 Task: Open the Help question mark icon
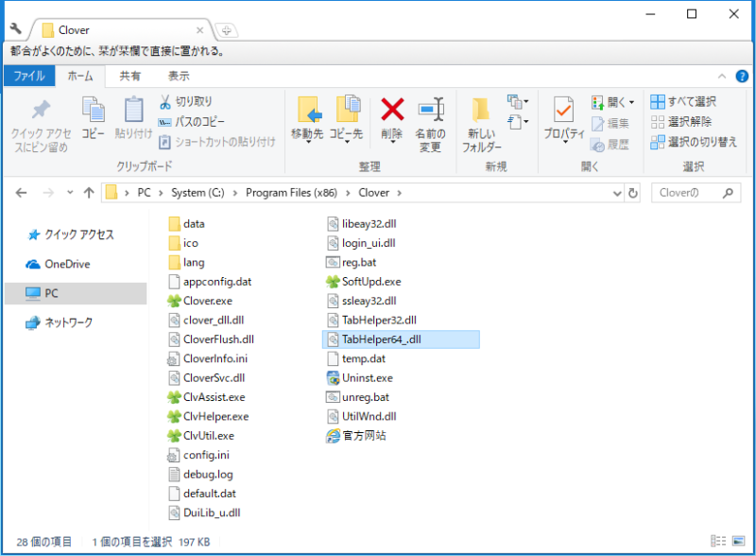[x=741, y=77]
